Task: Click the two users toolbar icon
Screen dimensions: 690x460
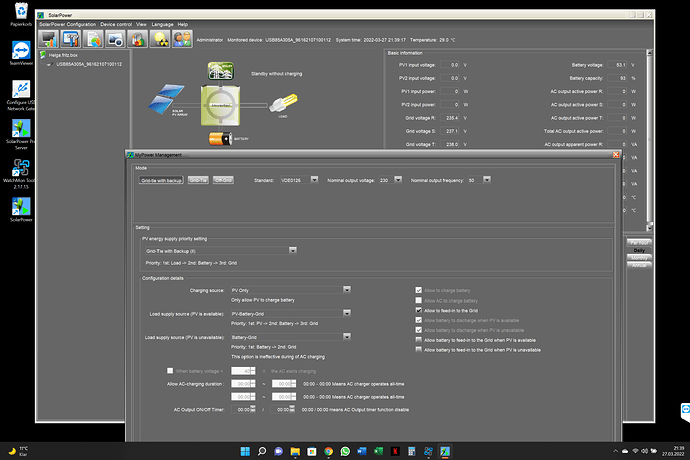Action: pyautogui.click(x=182, y=39)
